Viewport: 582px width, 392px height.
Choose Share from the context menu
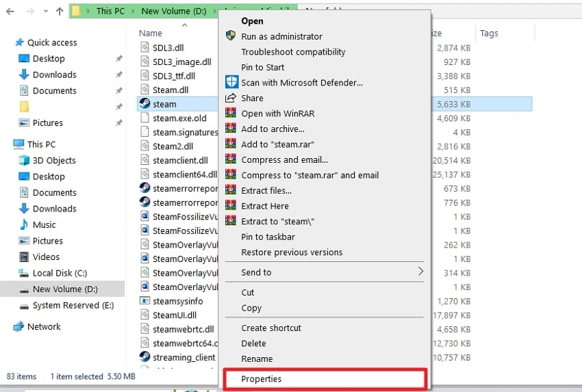click(252, 99)
